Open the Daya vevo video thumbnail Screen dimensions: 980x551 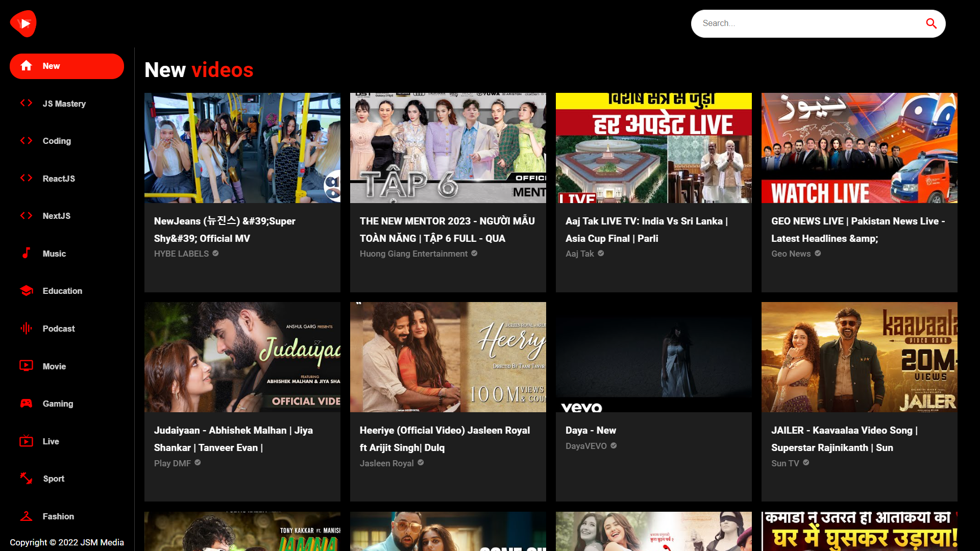(x=653, y=357)
